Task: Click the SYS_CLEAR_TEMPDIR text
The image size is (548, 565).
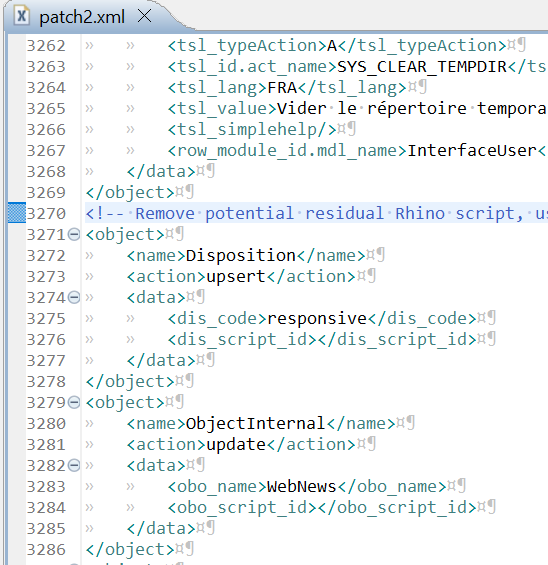Action: [x=422, y=67]
